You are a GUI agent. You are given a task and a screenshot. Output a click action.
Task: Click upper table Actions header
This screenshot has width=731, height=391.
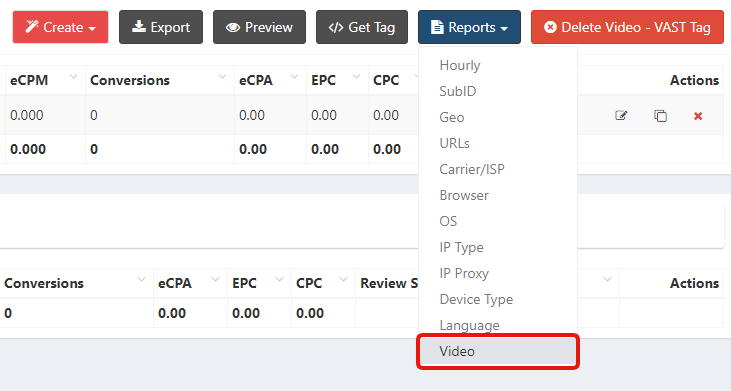pos(694,80)
